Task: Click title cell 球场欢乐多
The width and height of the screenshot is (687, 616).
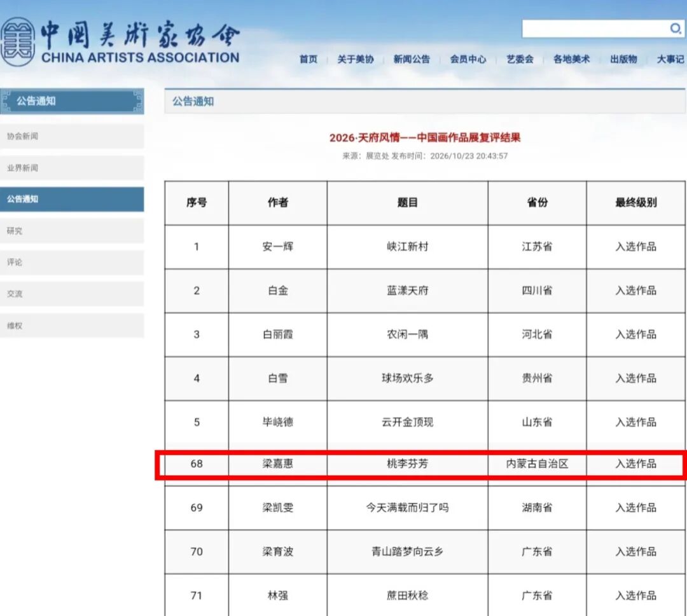Action: [x=408, y=378]
